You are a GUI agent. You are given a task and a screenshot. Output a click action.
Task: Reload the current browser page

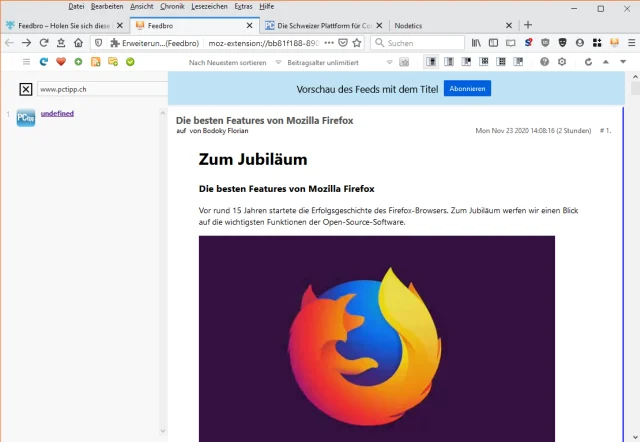coord(44,43)
